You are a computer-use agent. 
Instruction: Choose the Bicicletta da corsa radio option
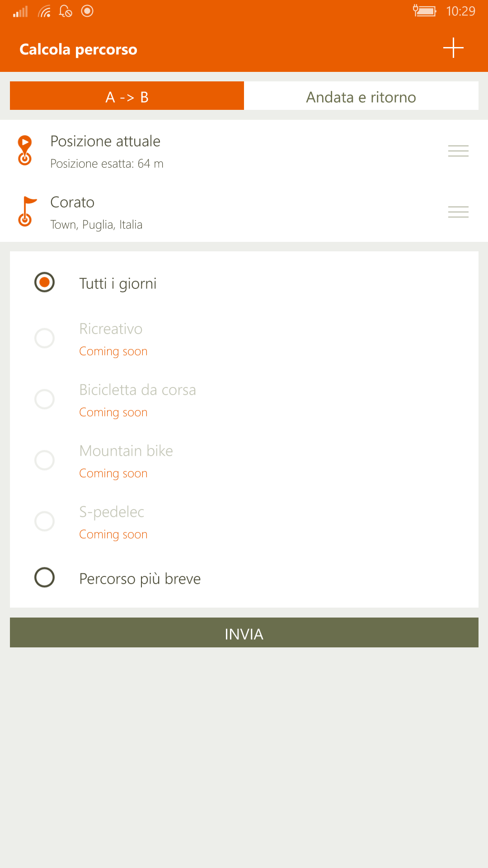pos(44,399)
